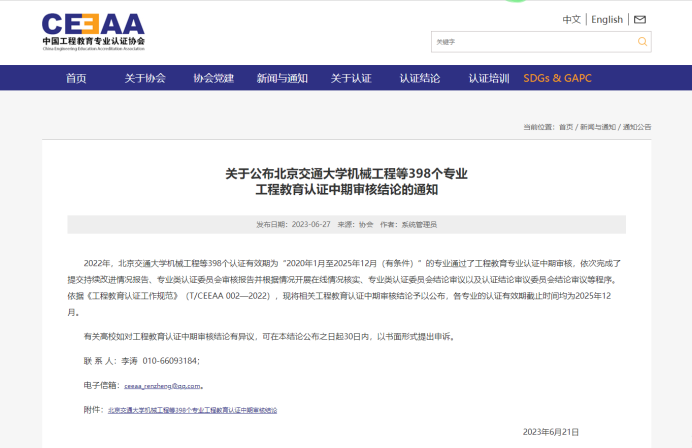Viewport: 692px width, 448px height.
Task: Open the 关于认证 navigation item
Action: [351, 78]
